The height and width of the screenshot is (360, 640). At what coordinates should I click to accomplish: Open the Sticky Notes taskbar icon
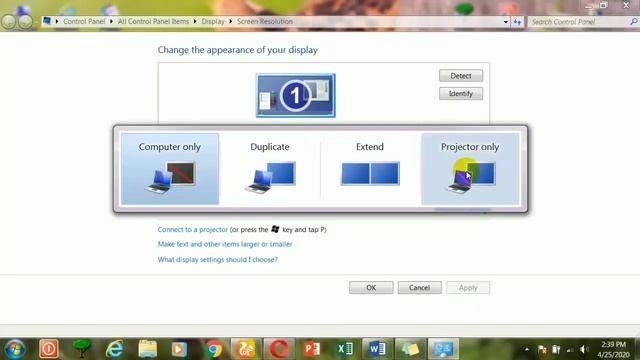point(410,349)
